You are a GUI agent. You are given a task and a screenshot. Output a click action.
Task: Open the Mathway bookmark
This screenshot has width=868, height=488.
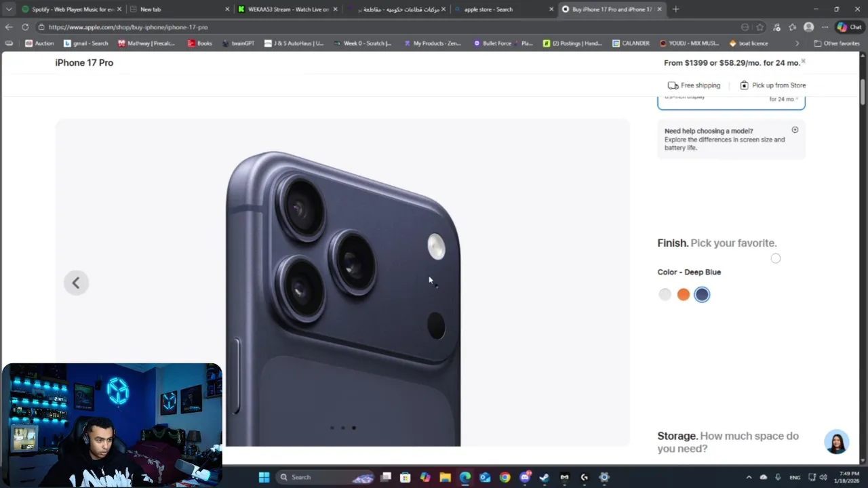[x=146, y=43]
